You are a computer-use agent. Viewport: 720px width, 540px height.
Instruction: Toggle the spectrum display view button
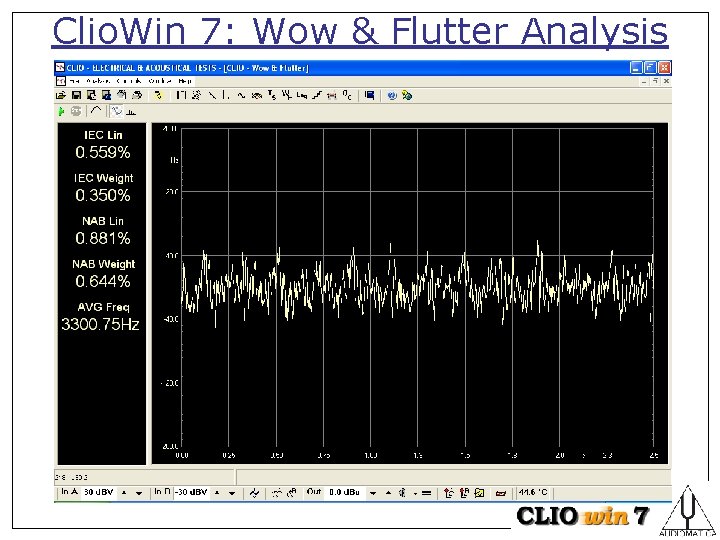(x=131, y=112)
